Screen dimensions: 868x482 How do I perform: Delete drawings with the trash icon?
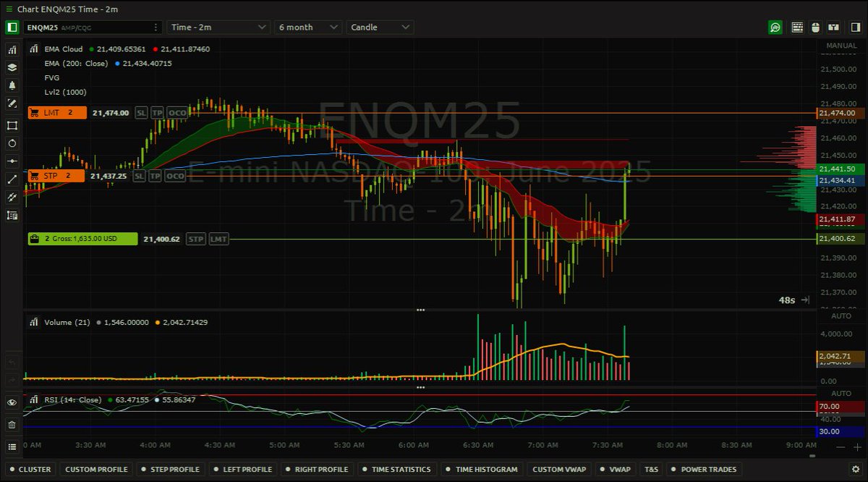click(12, 425)
